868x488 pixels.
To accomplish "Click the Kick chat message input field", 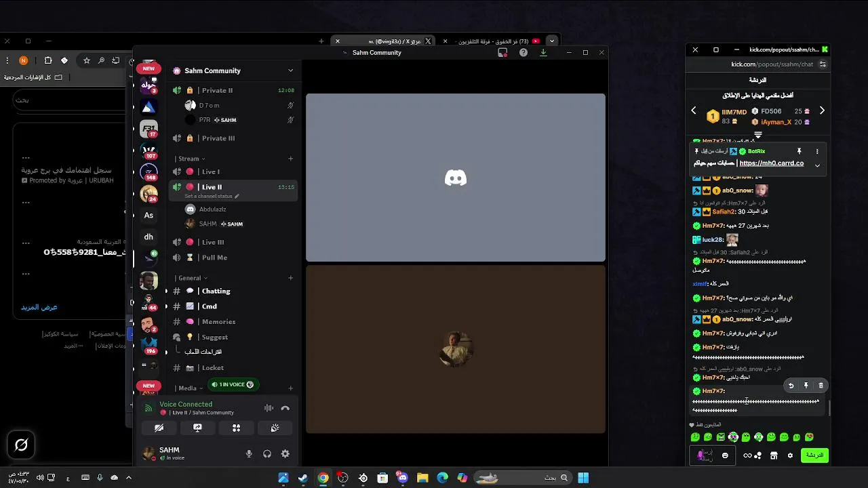I will (x=711, y=455).
